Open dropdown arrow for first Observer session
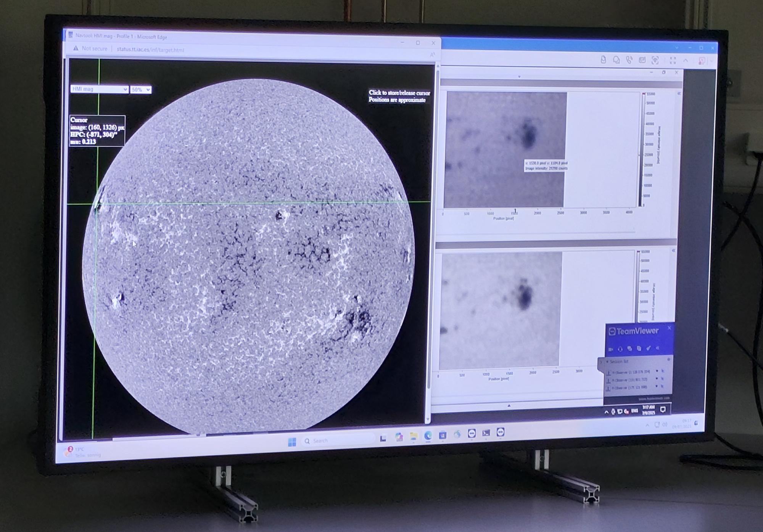This screenshot has height=532, width=763. tap(657, 371)
